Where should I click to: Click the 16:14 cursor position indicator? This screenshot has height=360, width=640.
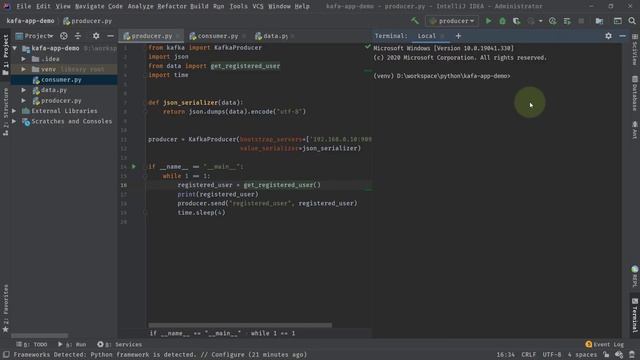click(505, 355)
